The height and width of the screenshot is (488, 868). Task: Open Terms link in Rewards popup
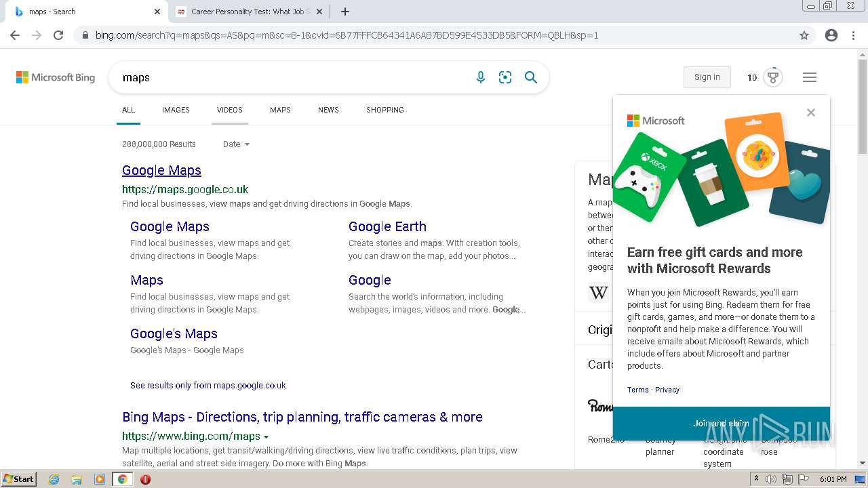coord(637,390)
